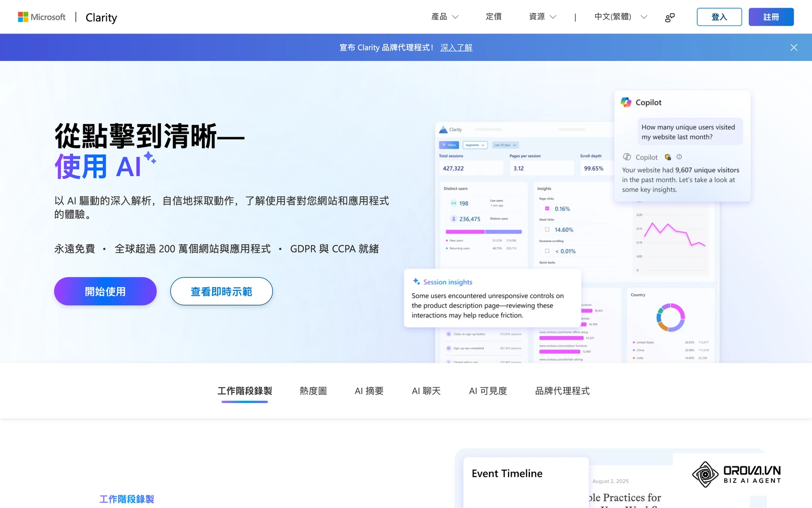This screenshot has height=508, width=812.
Task: Open the Segments dropdown in dashboard preview
Action: pos(475,145)
